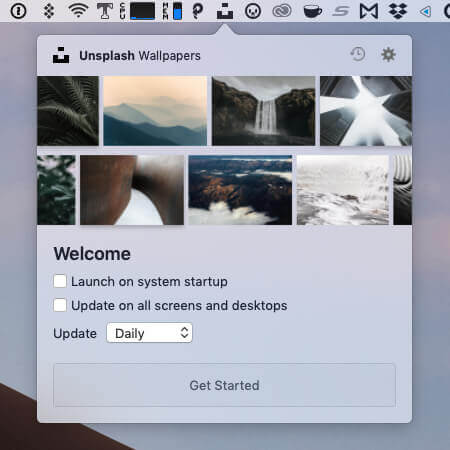Open the Daily update frequency dropdown
The image size is (450, 450).
click(149, 333)
